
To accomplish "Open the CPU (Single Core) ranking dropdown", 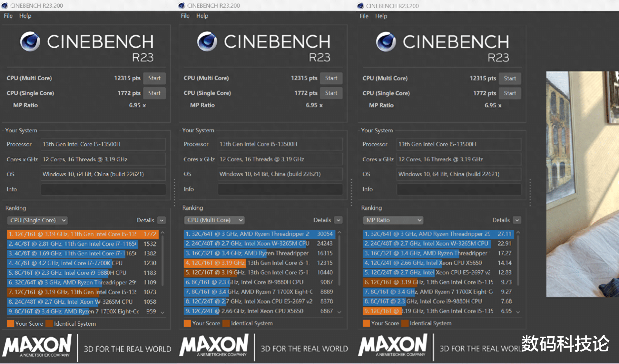I will point(38,220).
